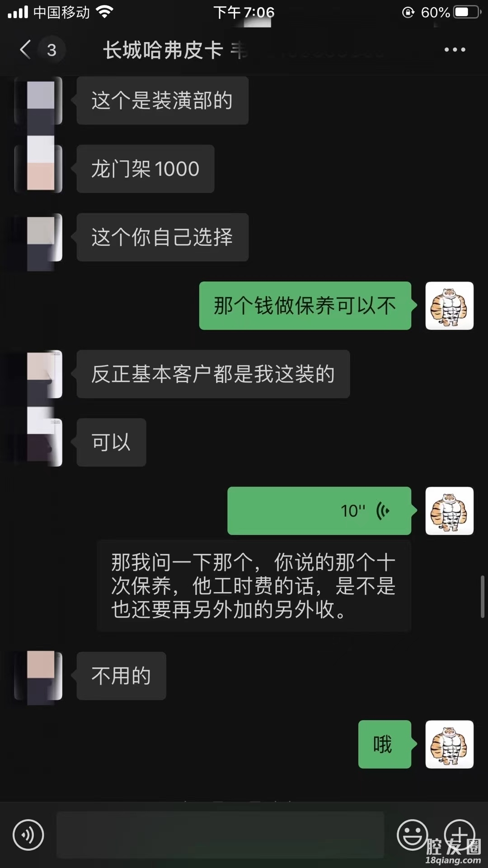Image resolution: width=488 pixels, height=868 pixels.
Task: Tap the chat title 长城哈弗皮卡
Action: [163, 50]
